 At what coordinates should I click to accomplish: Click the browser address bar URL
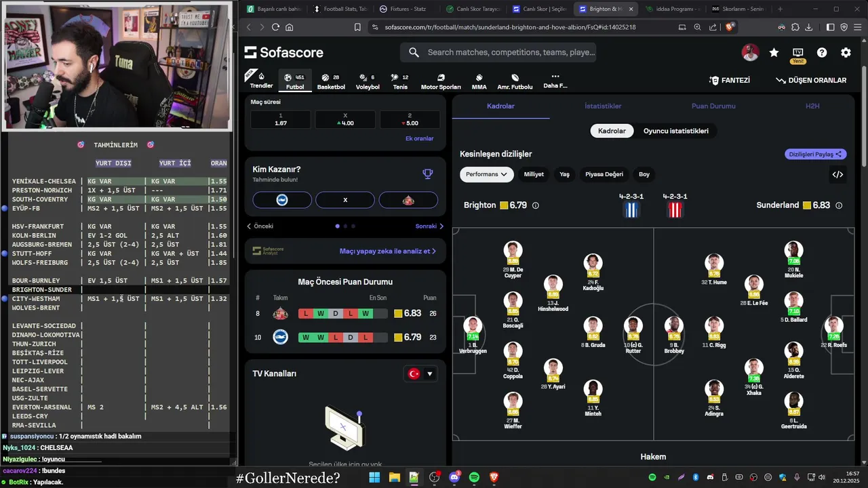[510, 27]
